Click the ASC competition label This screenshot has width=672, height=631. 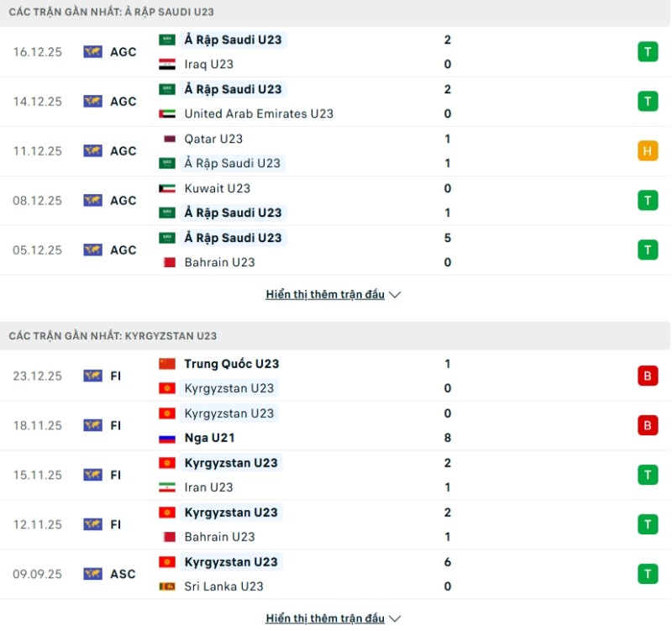click(x=123, y=574)
